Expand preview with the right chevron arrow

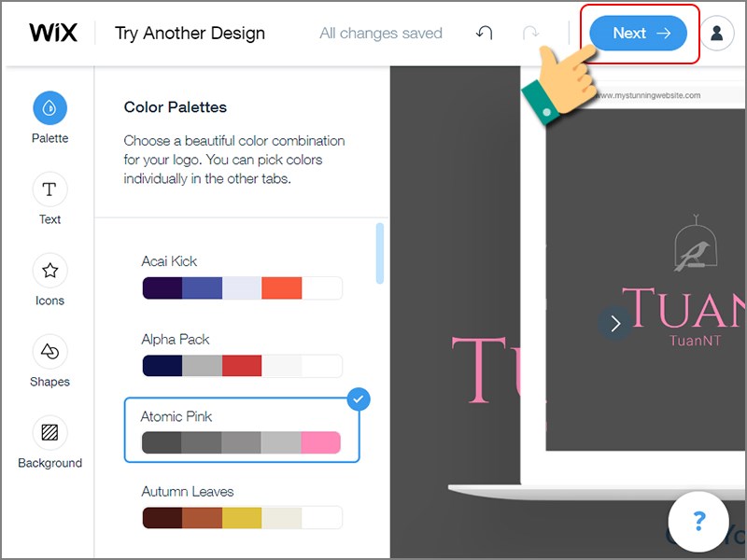coord(614,324)
